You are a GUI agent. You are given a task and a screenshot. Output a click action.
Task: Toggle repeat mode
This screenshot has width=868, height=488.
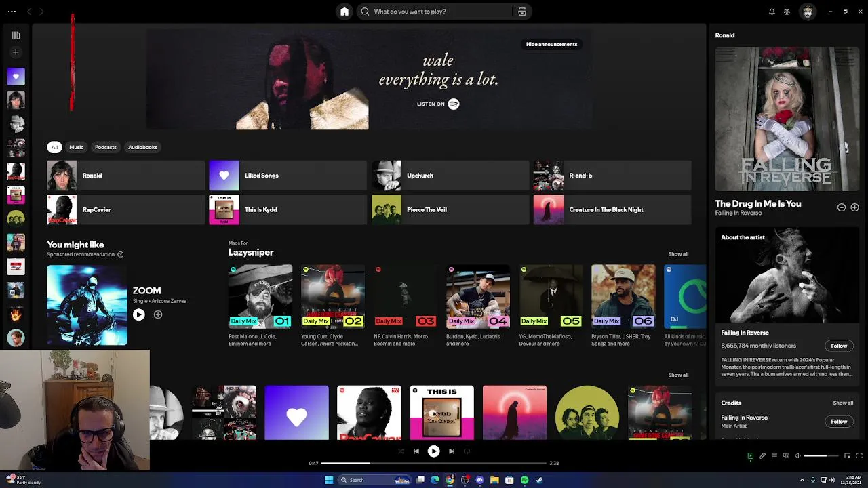[467, 451]
